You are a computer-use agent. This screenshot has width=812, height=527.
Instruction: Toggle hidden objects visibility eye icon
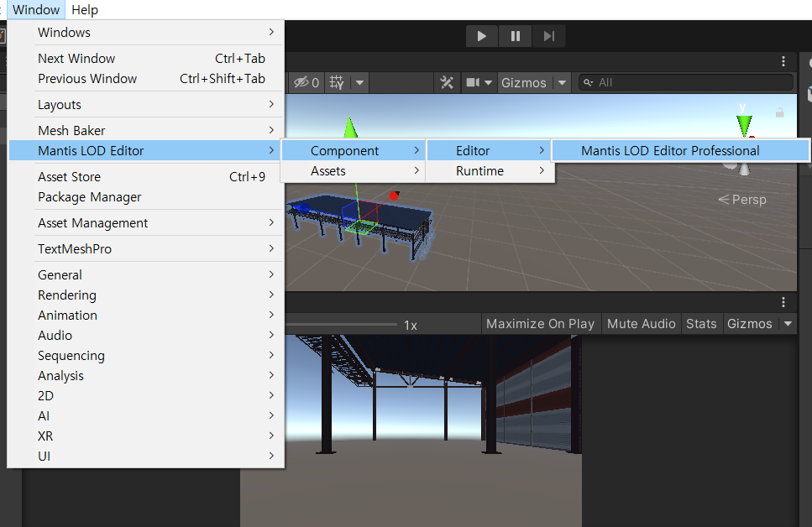coord(306,82)
